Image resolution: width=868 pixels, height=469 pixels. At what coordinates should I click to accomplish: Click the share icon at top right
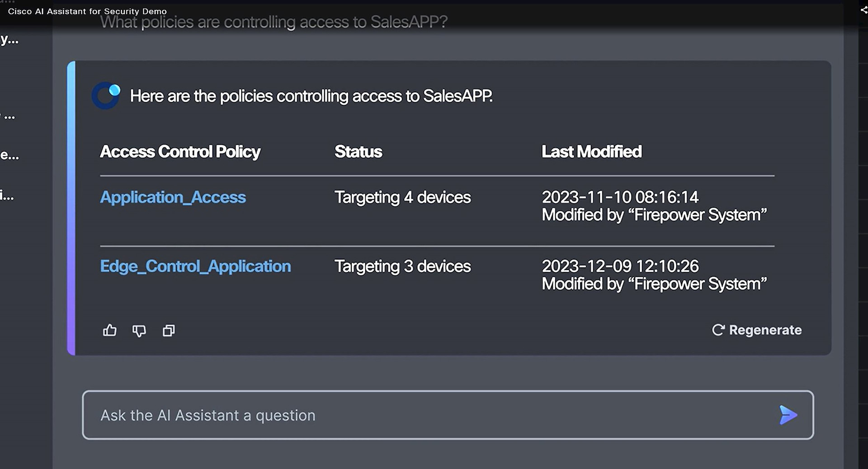pyautogui.click(x=863, y=10)
